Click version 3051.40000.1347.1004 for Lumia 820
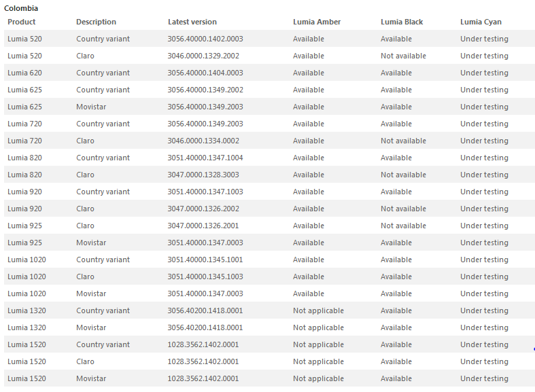This screenshot has width=535, height=392. 205,158
